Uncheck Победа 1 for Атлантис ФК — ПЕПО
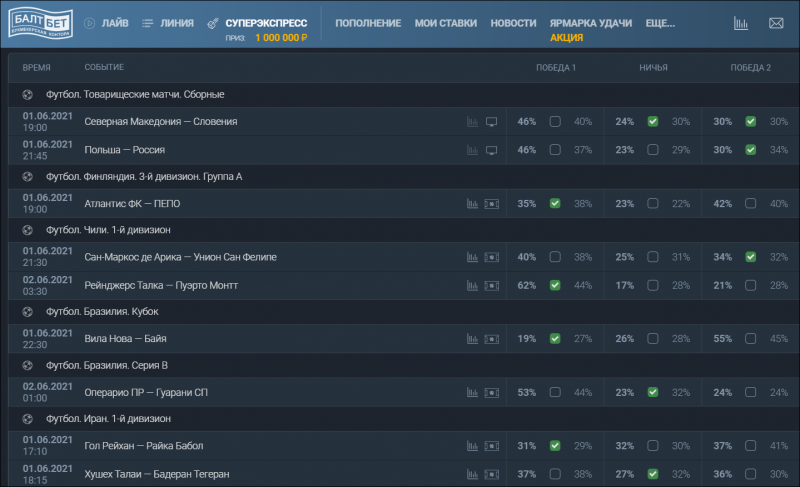Viewport: 800px width, 487px height. pos(555,203)
